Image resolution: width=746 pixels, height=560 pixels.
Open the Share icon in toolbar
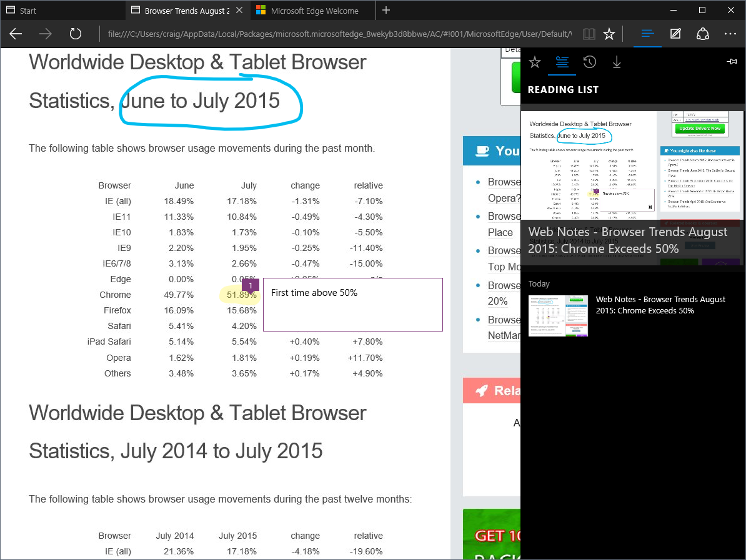(x=703, y=34)
